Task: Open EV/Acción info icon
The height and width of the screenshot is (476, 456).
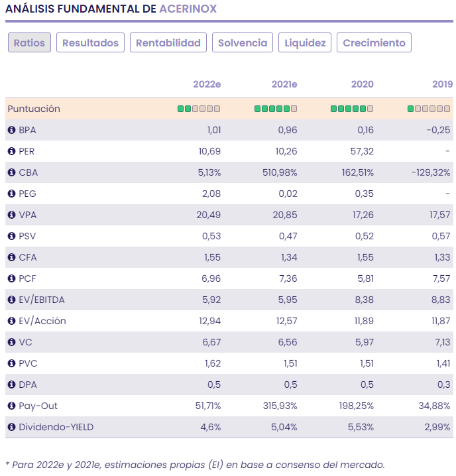Action: click(x=11, y=321)
